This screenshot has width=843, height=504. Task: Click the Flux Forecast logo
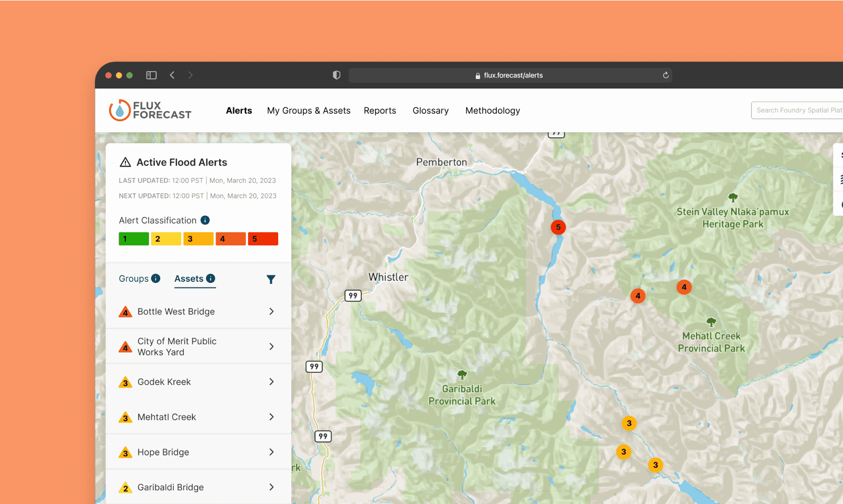coord(150,110)
